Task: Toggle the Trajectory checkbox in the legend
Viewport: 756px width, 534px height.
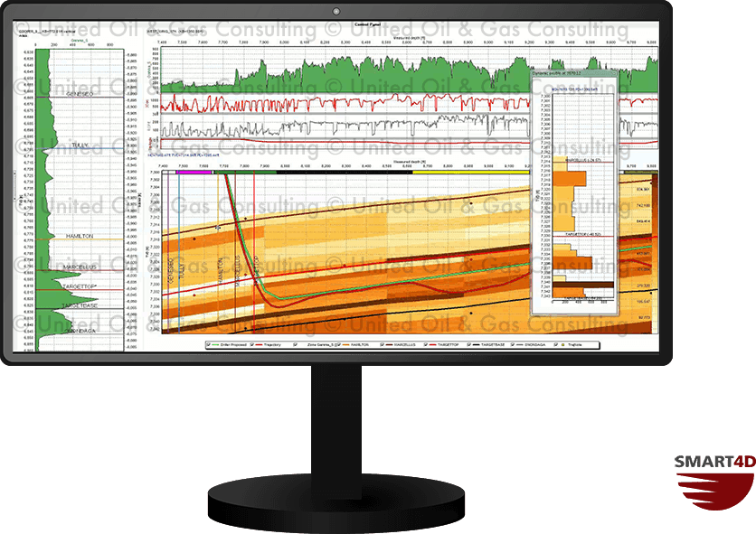Action: pyautogui.click(x=250, y=346)
